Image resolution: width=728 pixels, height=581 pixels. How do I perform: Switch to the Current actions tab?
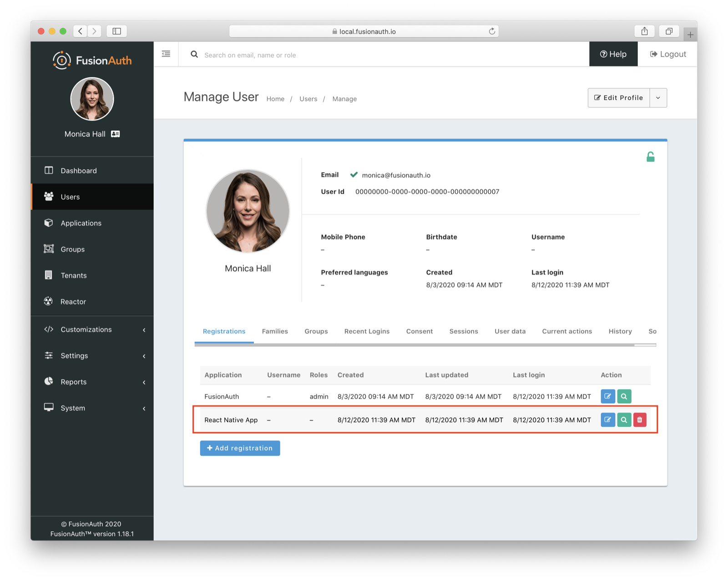[x=567, y=331]
